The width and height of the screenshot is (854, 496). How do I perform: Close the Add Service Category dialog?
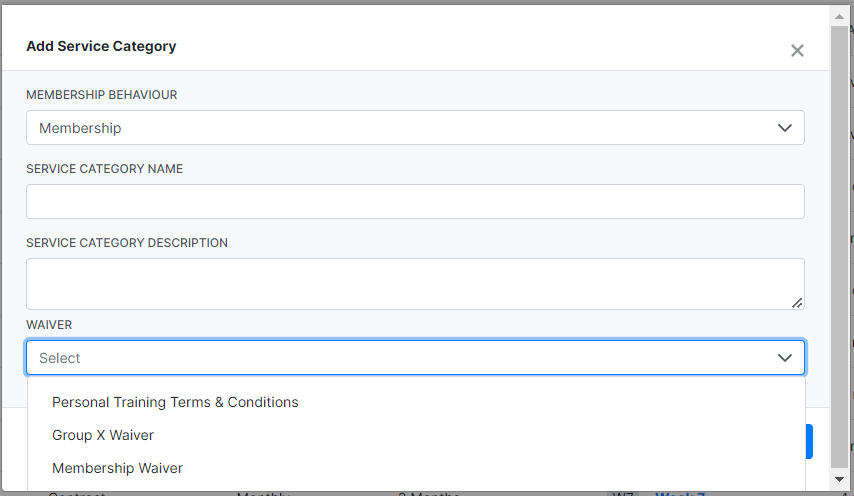[x=797, y=51]
